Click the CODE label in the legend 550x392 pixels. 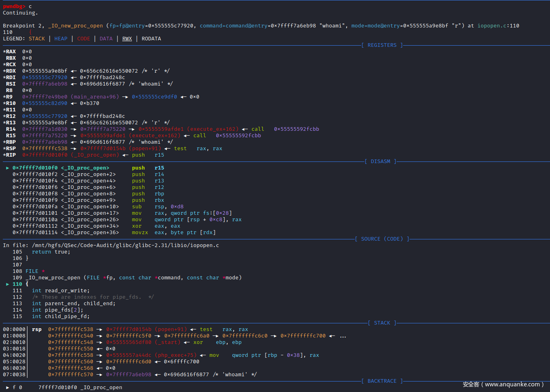click(x=84, y=39)
